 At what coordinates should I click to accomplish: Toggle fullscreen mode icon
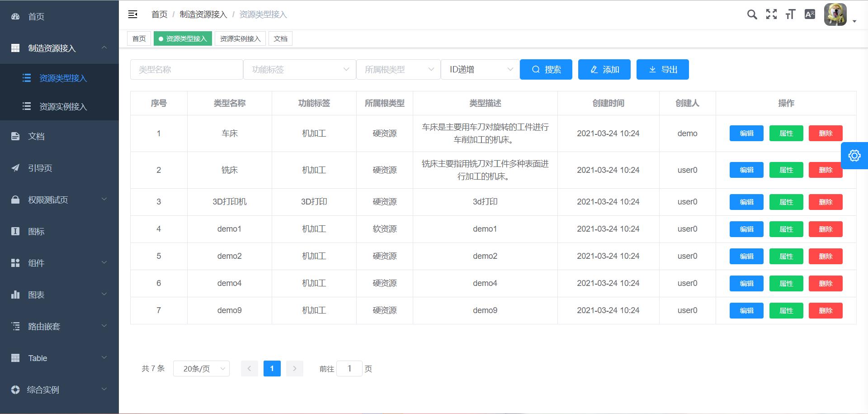(x=771, y=14)
